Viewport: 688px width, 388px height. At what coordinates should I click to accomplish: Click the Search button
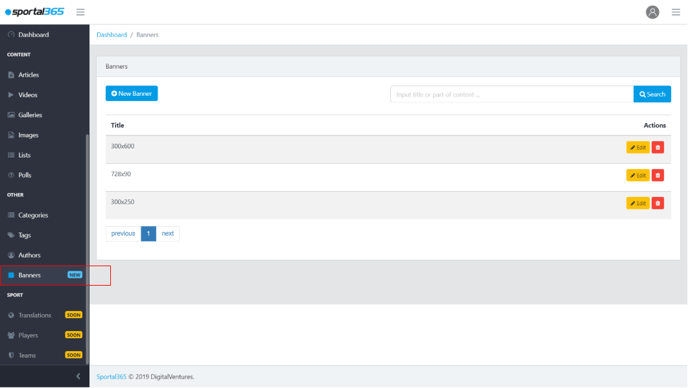point(652,94)
